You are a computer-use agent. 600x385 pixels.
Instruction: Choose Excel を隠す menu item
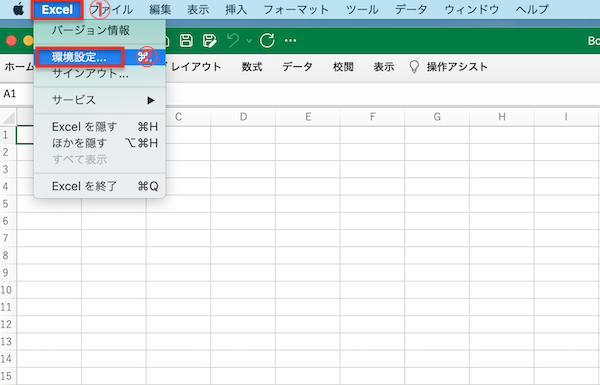100,127
